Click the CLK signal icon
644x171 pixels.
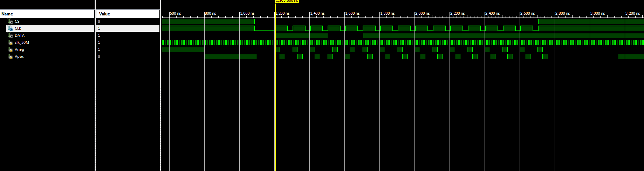(10, 28)
